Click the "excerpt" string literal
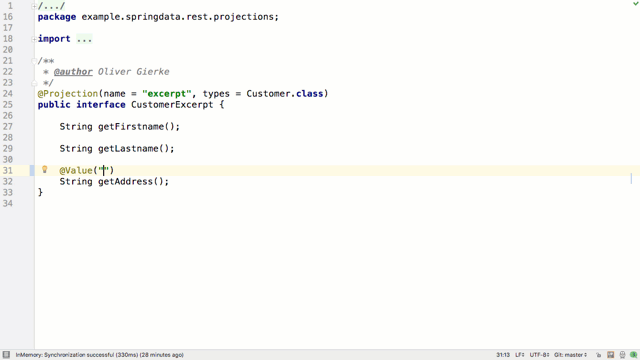The width and height of the screenshot is (640, 360). [x=167, y=94]
